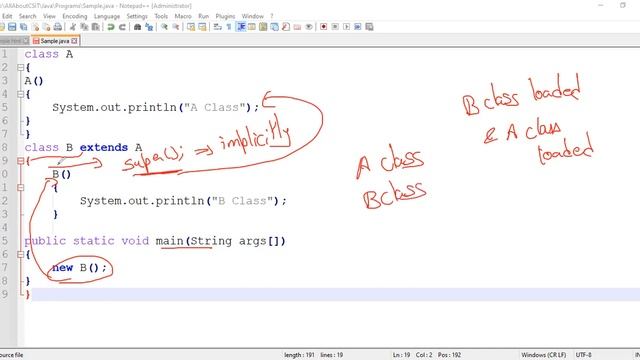This screenshot has height=360, width=640.
Task: Open the Macro menu
Action: [x=183, y=16]
